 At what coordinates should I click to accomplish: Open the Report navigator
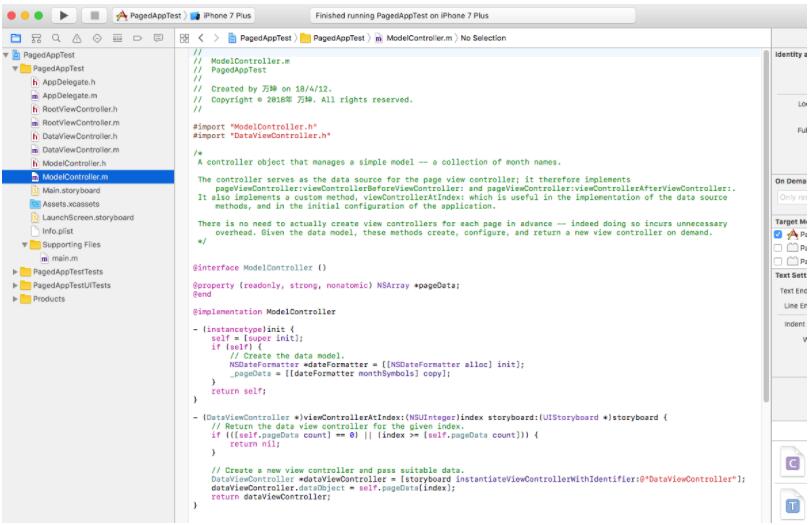(158, 38)
